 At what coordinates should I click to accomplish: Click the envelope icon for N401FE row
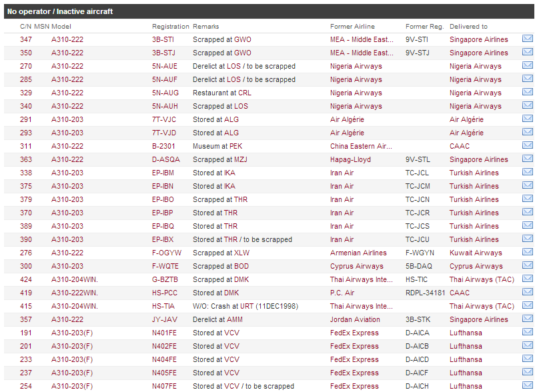(x=527, y=332)
